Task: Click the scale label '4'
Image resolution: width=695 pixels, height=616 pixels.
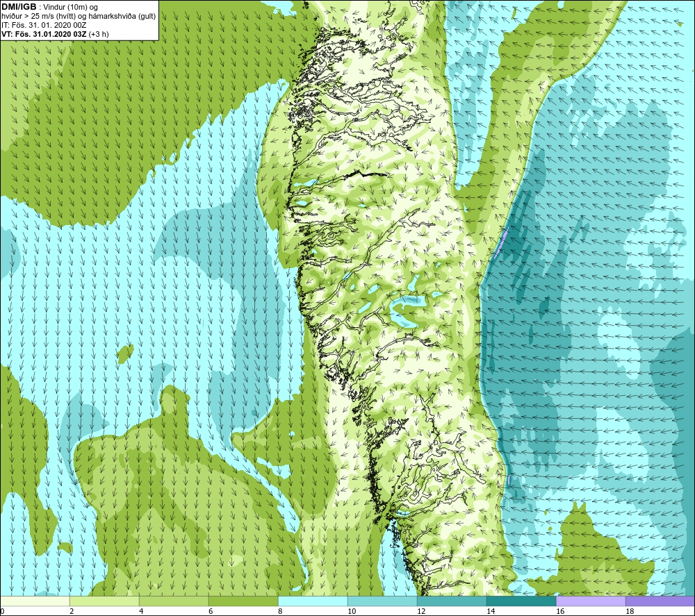Action: [141, 611]
